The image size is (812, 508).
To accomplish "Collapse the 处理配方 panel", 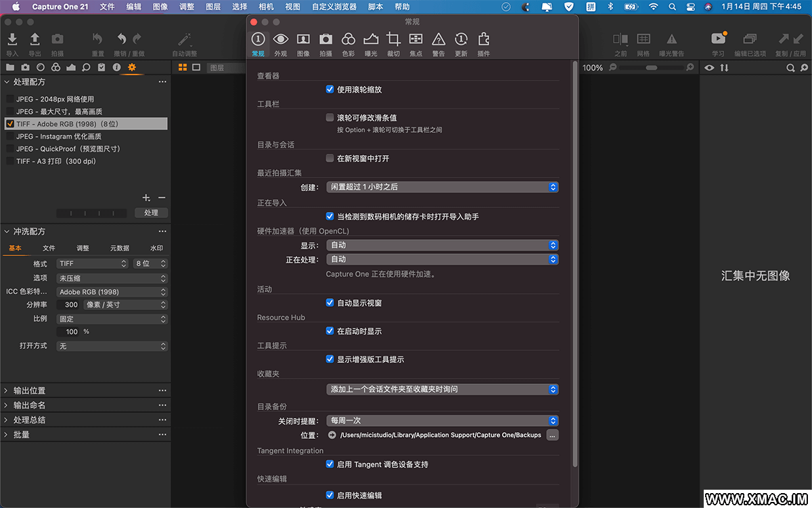I will (6, 82).
